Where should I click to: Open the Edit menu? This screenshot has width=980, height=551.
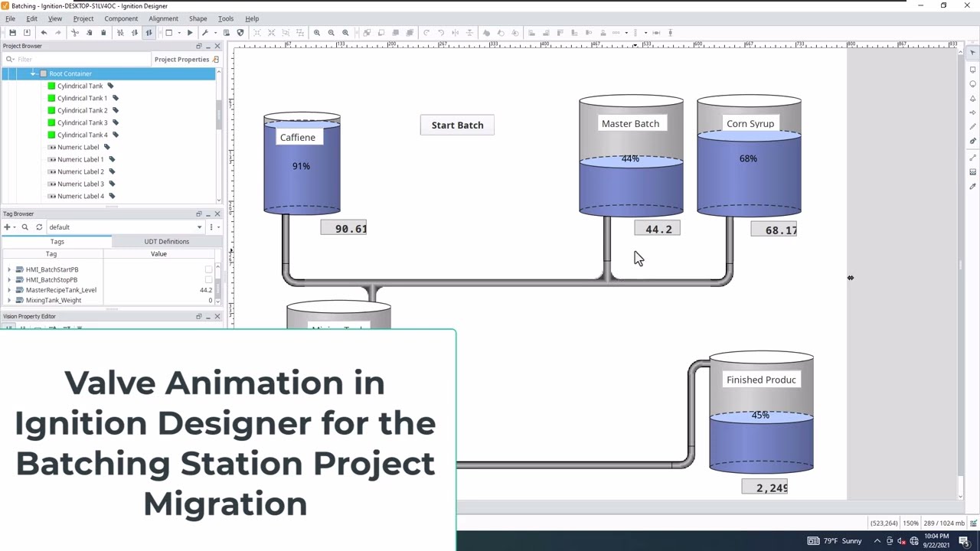tap(31, 18)
